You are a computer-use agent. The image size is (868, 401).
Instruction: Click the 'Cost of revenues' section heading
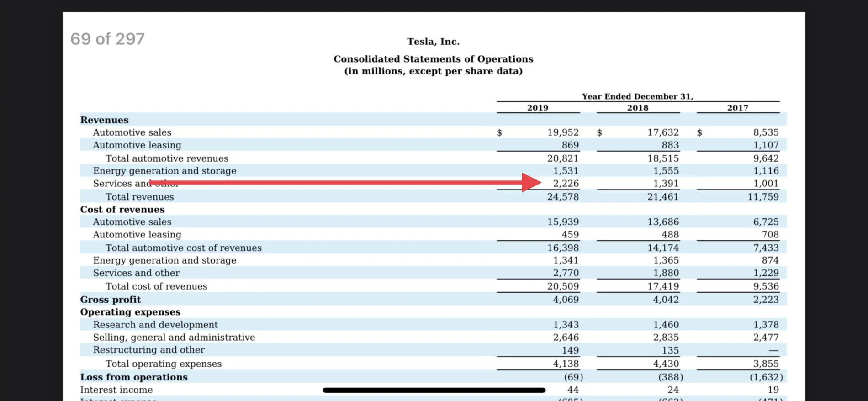point(122,209)
